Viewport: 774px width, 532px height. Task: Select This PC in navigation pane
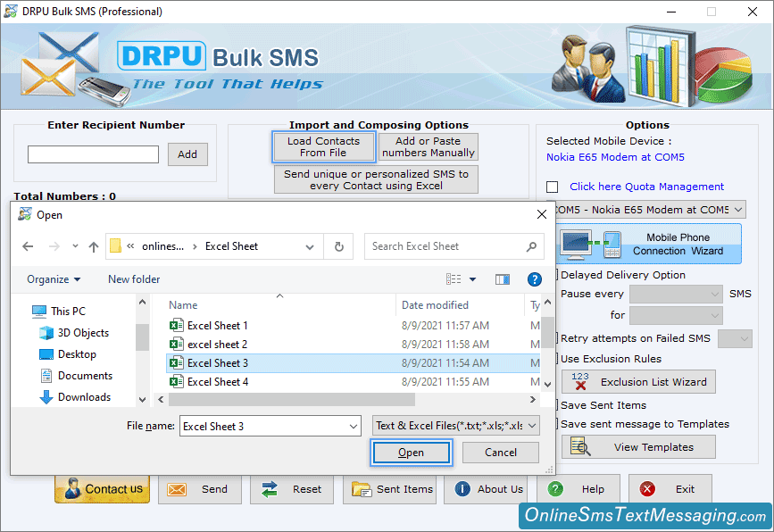59,312
